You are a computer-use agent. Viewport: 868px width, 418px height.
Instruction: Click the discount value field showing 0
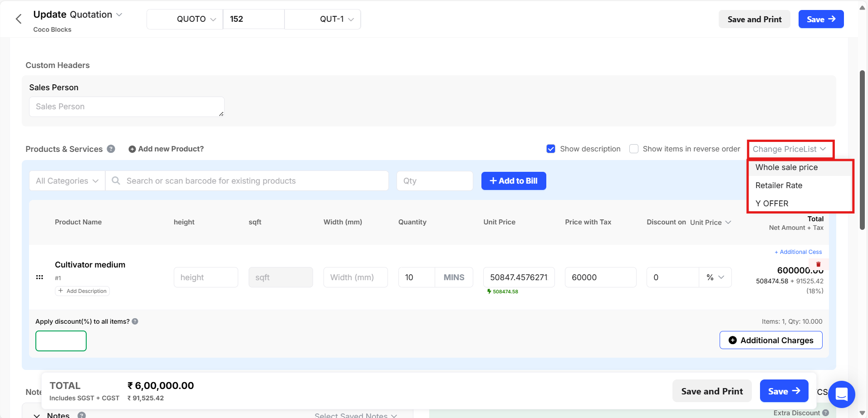pyautogui.click(x=672, y=277)
